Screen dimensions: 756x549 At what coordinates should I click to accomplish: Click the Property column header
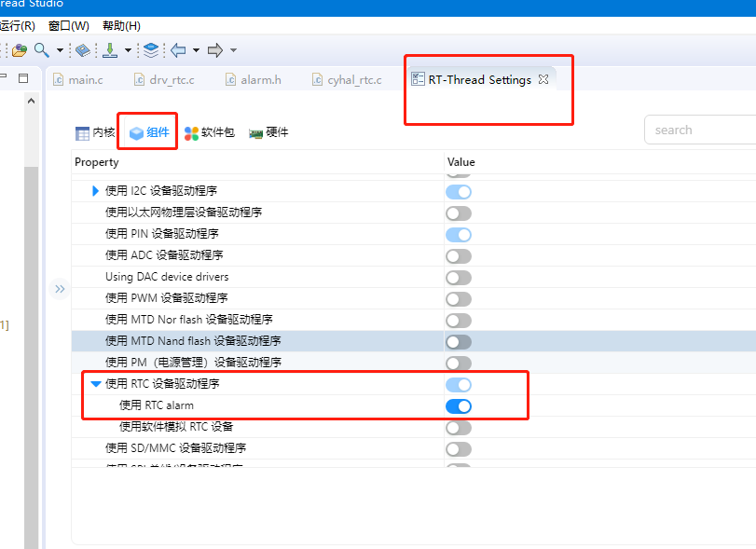pyautogui.click(x=258, y=162)
